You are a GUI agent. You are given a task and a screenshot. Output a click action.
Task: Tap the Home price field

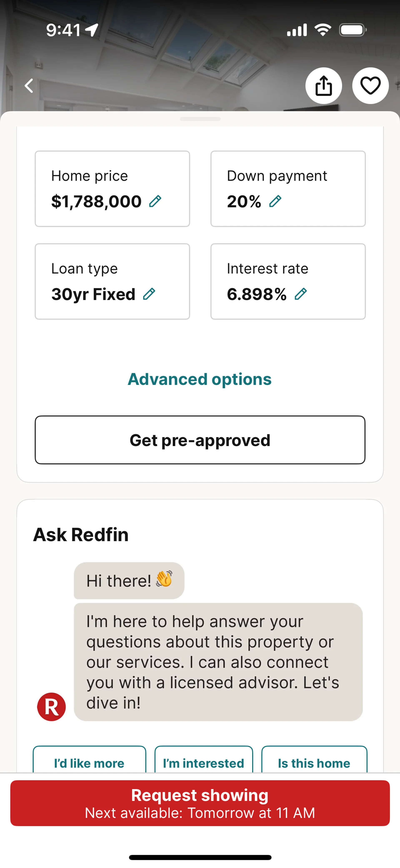pyautogui.click(x=112, y=189)
